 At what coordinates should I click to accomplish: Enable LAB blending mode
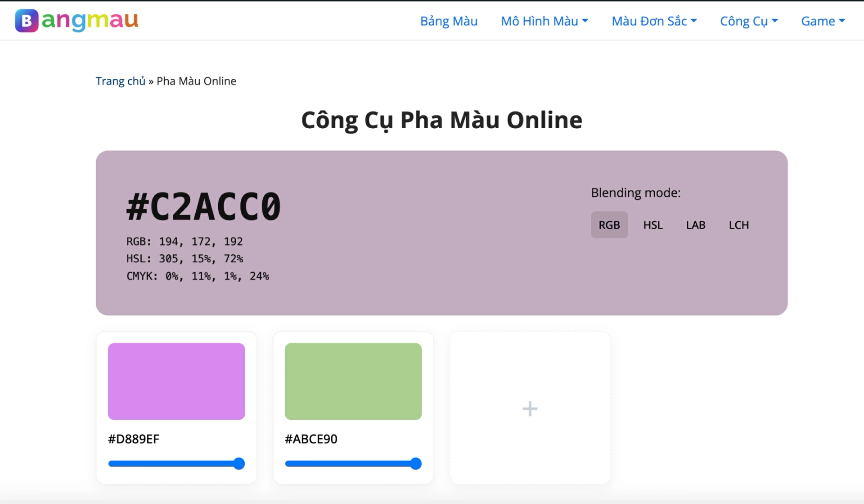point(695,225)
